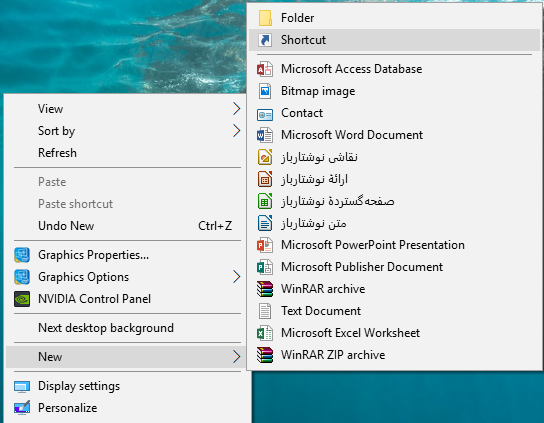Click the NVIDIA Control Panel icon
This screenshot has height=423, width=544.
tap(22, 299)
